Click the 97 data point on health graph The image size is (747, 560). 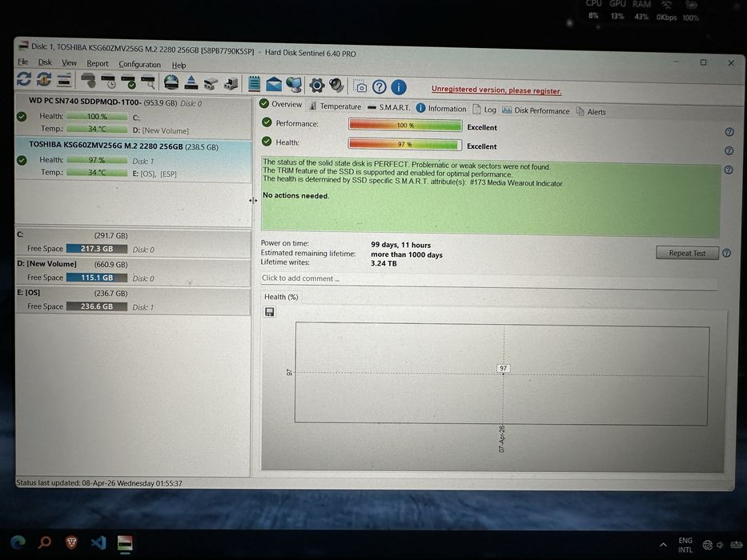[503, 369]
